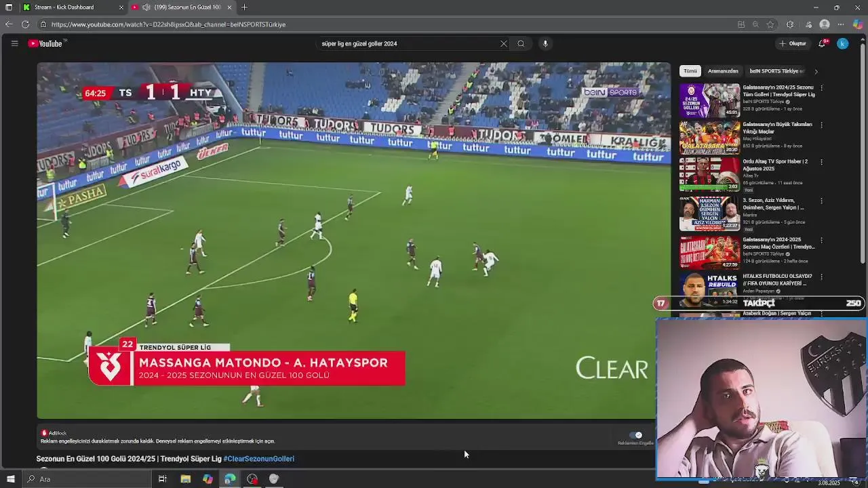
Task: Toggle the Adblock Reklamları Engelle switch
Action: point(635,435)
